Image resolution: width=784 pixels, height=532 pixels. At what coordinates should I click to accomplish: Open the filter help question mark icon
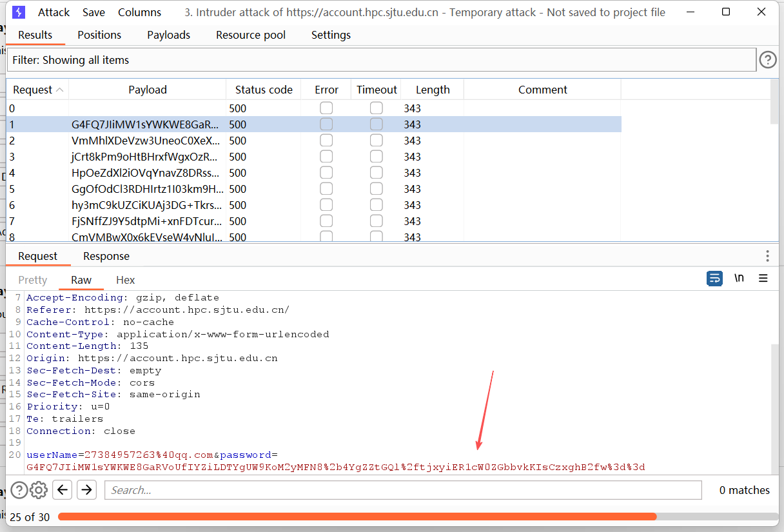(768, 60)
